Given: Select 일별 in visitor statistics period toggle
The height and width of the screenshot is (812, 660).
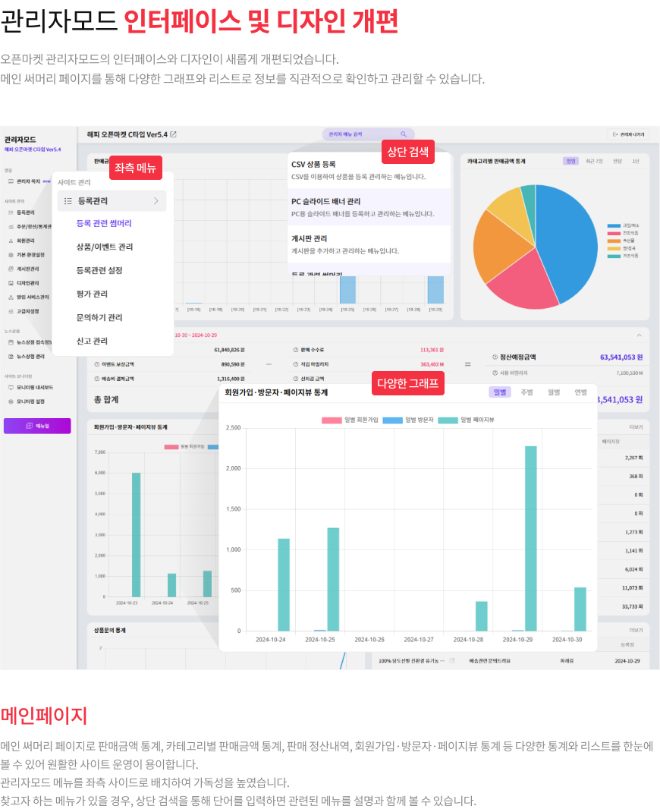Looking at the screenshot, I should tap(499, 392).
